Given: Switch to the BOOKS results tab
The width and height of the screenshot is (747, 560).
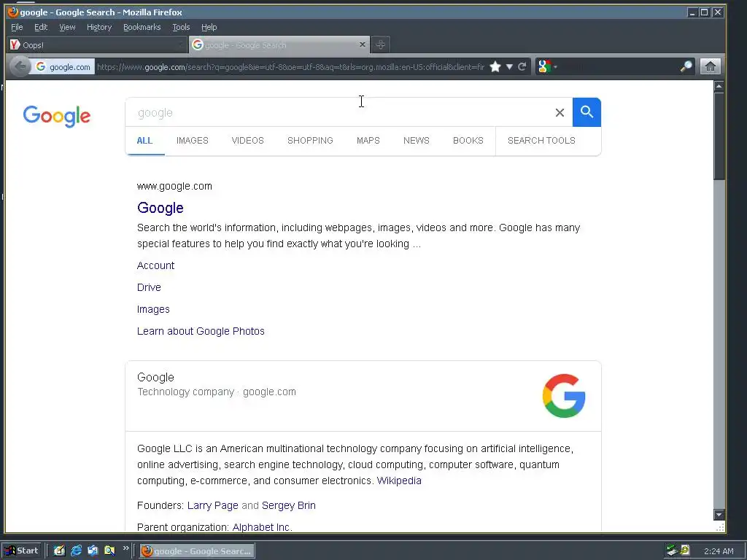Looking at the screenshot, I should [468, 141].
